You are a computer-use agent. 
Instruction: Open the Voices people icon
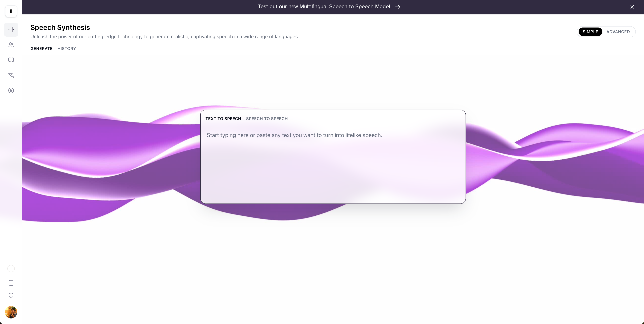11,45
